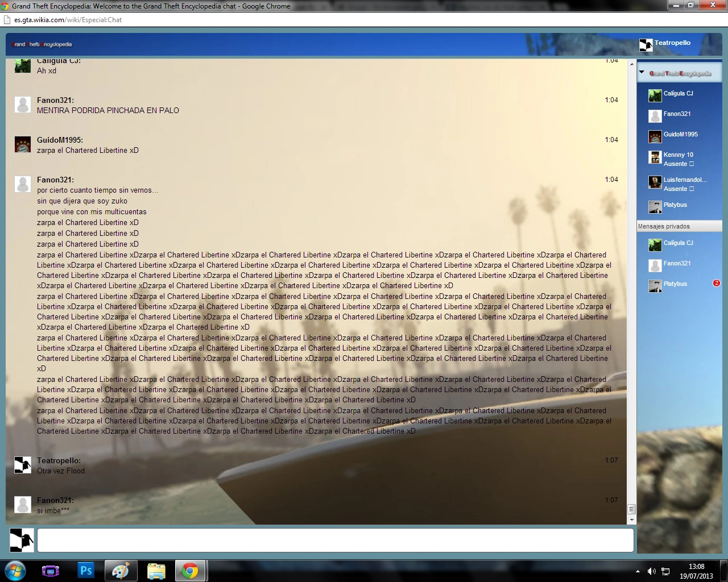The width and height of the screenshot is (728, 582).
Task: Click Kennny 10's avatar in user list
Action: 655,157
